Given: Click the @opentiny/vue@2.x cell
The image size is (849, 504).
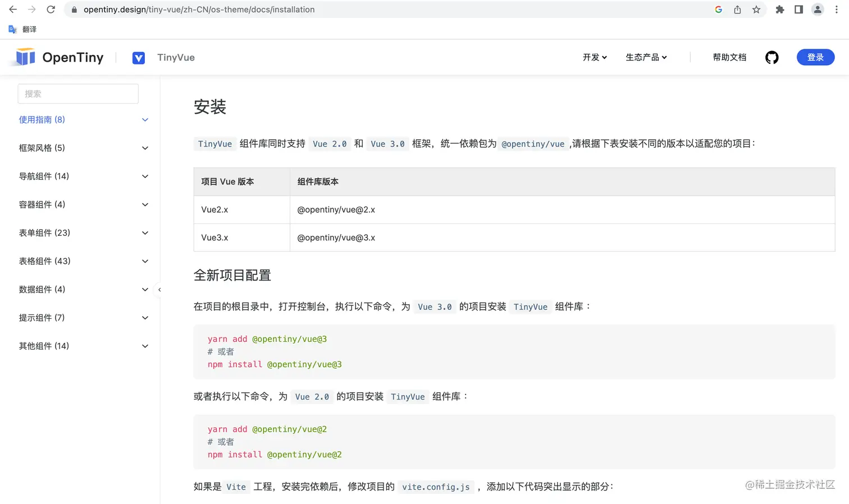Looking at the screenshot, I should [x=562, y=210].
